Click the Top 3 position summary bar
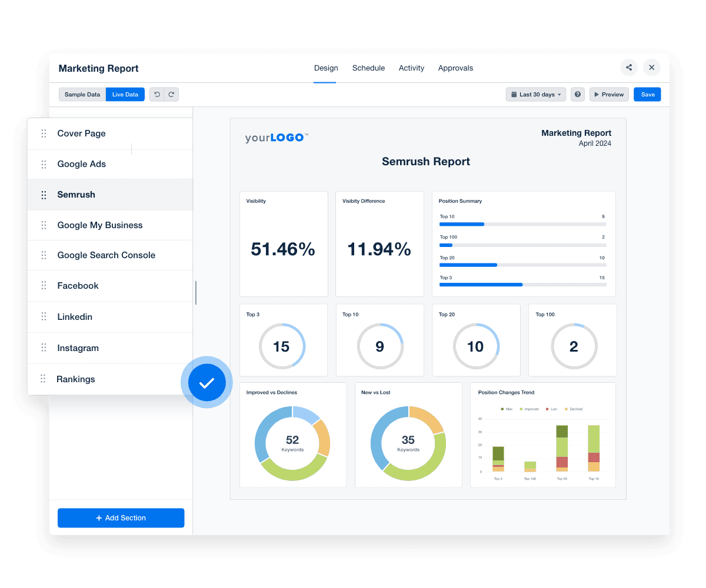 click(x=522, y=285)
